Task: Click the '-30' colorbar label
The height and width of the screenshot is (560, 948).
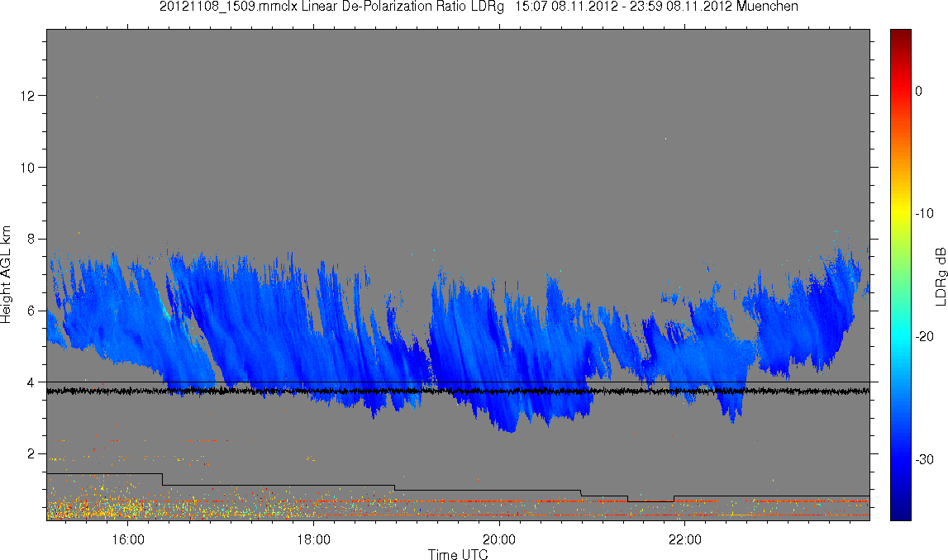Action: (924, 460)
